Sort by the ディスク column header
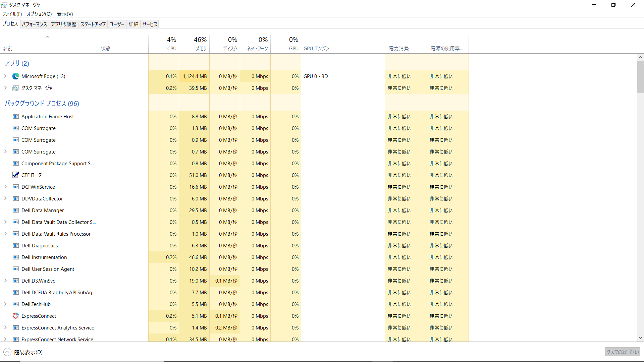 pyautogui.click(x=225, y=44)
